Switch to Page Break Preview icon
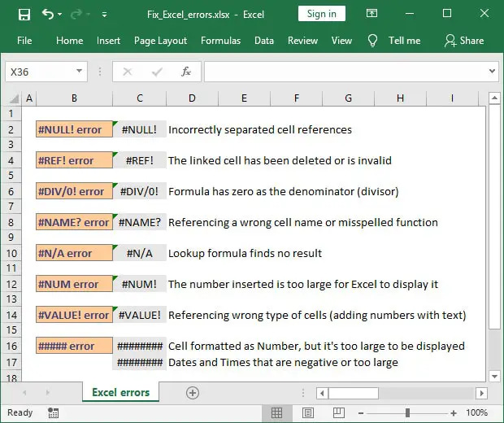This screenshot has width=504, height=423. (339, 412)
